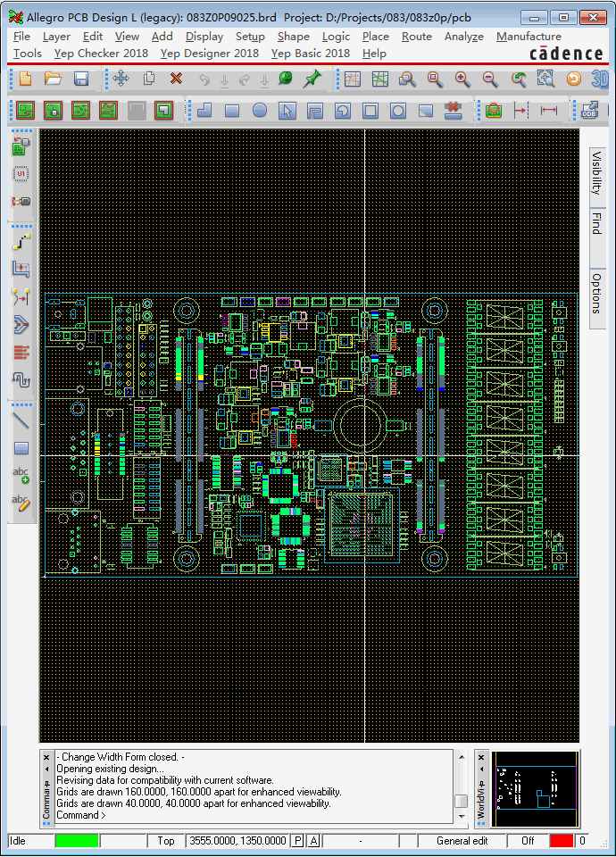This screenshot has width=616, height=857.
Task: Click the Zoom Previous icon
Action: point(518,79)
